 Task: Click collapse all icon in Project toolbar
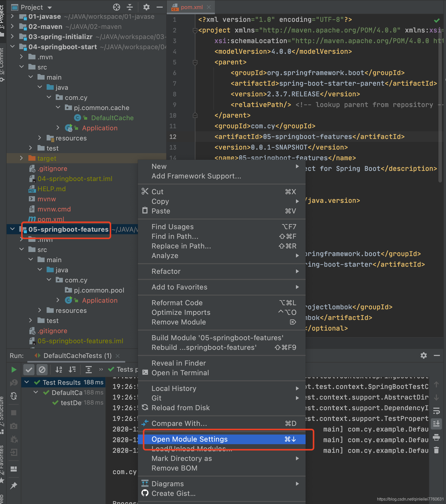click(x=129, y=7)
